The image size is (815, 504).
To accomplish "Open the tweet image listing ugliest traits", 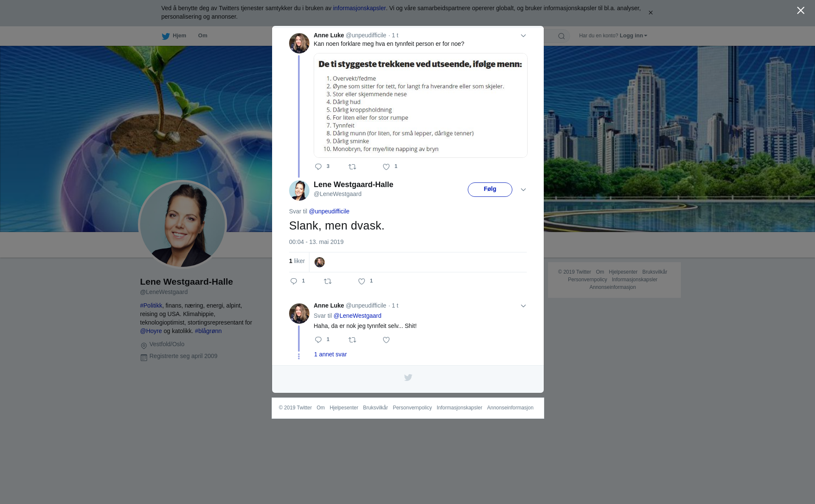I will point(421,105).
